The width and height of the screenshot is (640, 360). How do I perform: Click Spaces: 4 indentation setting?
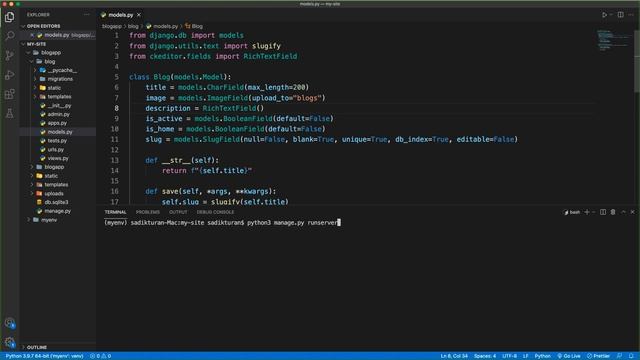point(485,356)
